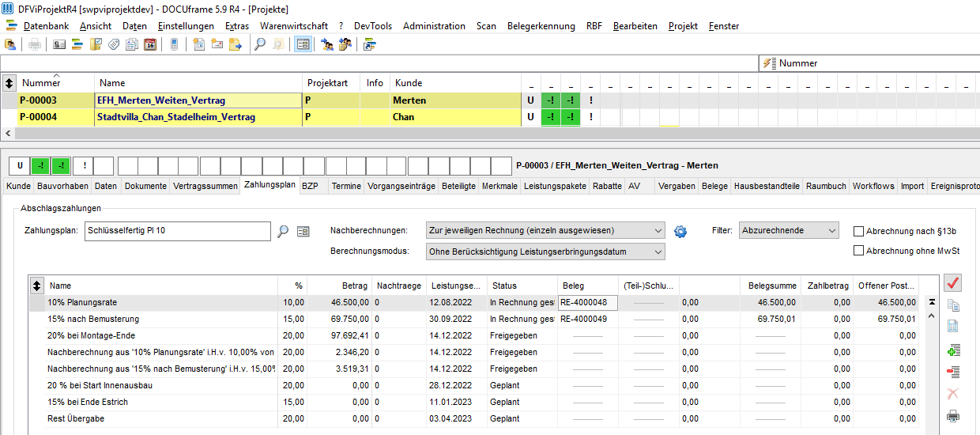
Task: Switch to the Vertragssummen tab
Action: coord(205,186)
